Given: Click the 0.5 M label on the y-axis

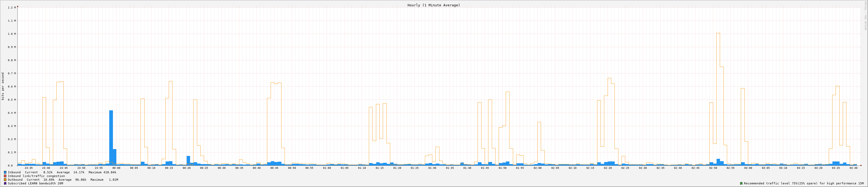Looking at the screenshot, I should (x=12, y=100).
